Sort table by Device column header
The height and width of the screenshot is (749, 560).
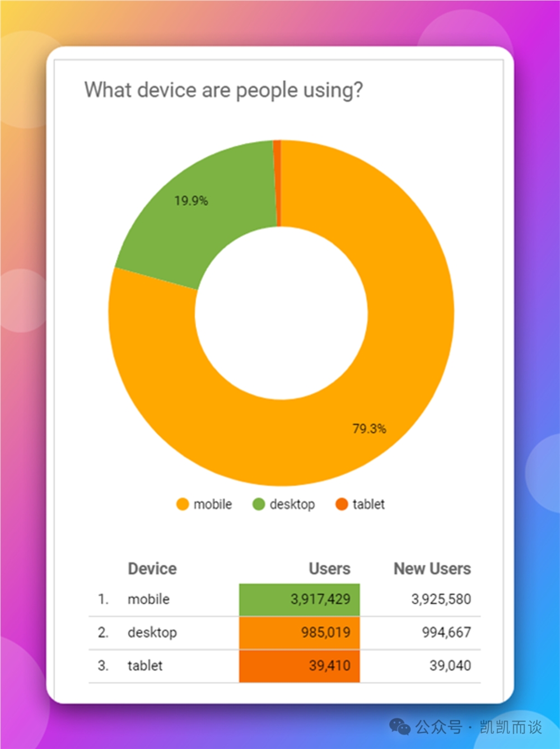tap(152, 569)
